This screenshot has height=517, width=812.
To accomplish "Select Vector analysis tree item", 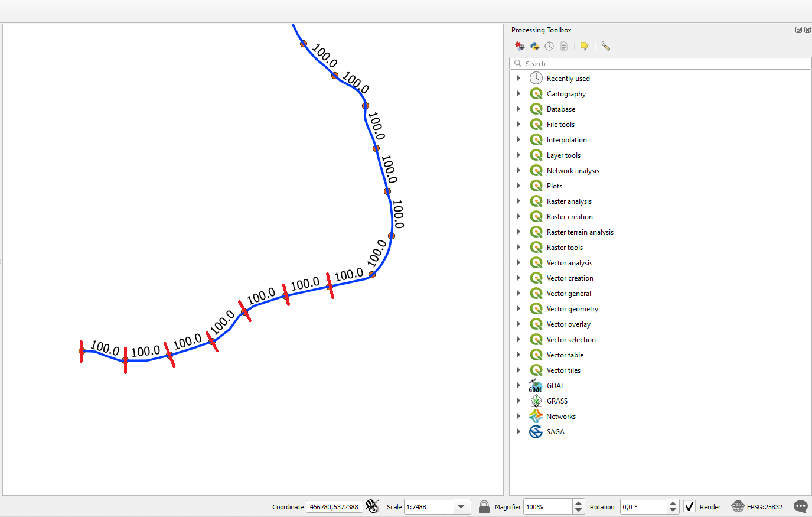I will click(569, 263).
